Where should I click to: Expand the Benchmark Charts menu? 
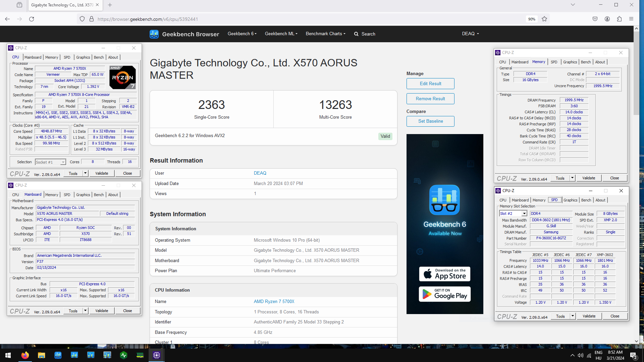(x=325, y=34)
